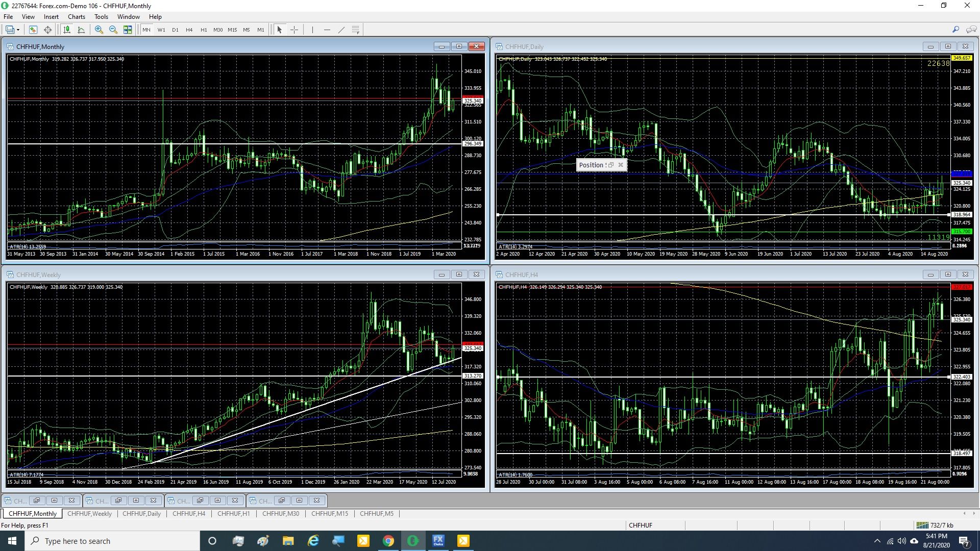Tile chart windows with the tile icon
The image size is (980, 551).
[x=128, y=30]
